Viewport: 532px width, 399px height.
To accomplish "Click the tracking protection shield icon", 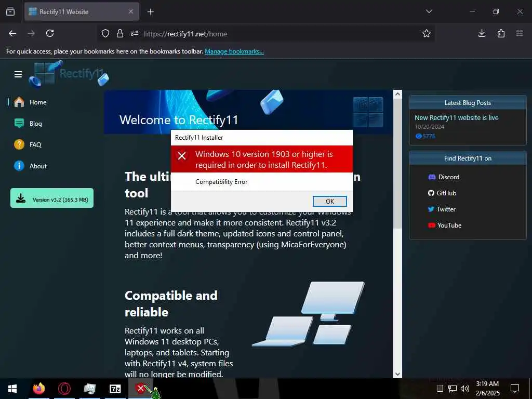I will pos(105,34).
